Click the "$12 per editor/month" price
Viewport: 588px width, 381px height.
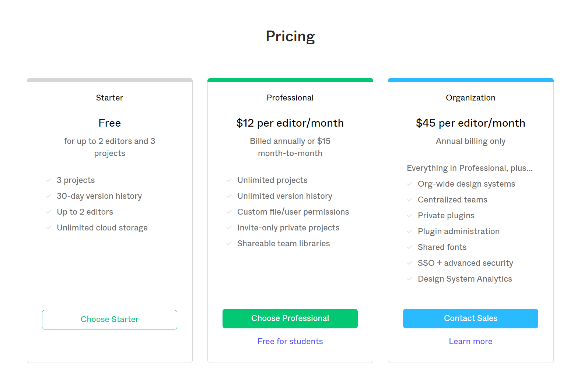290,123
